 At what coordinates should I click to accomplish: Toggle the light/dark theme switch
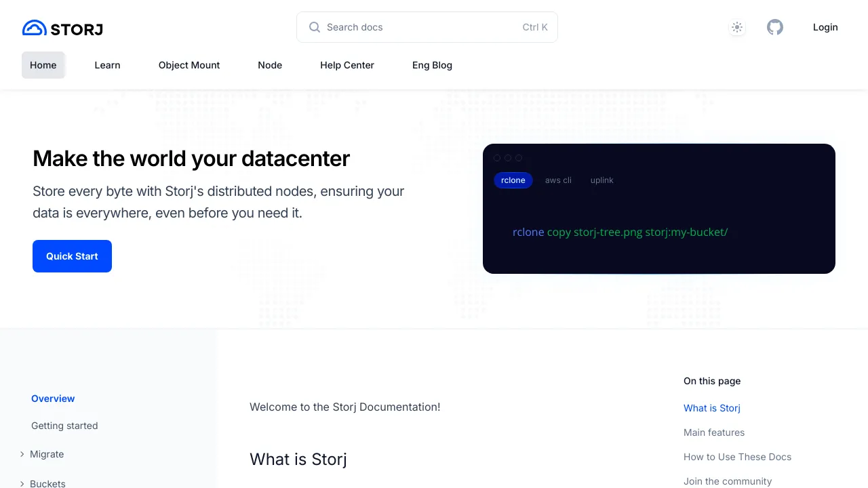[737, 28]
